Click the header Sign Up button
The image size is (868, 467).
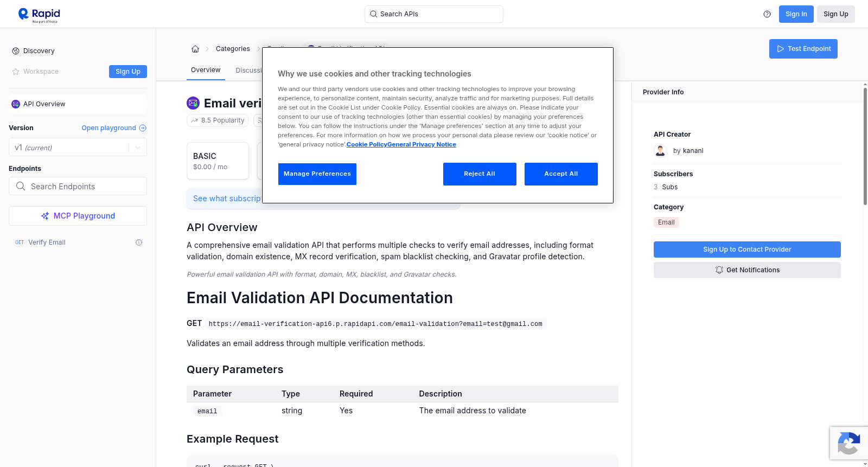tap(835, 14)
